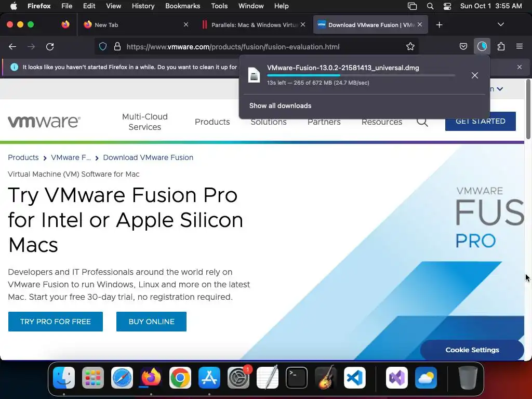532x399 pixels.
Task: Open the Firefox hamburger menu
Action: point(520,46)
